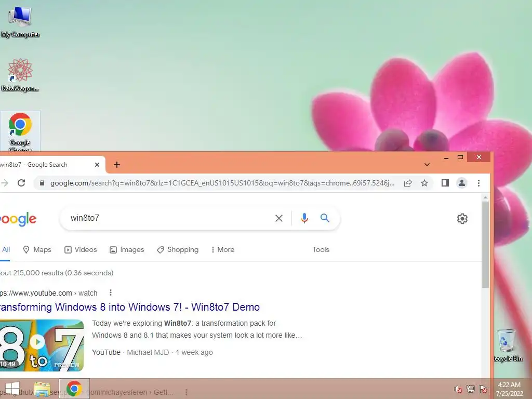Image resolution: width=532 pixels, height=399 pixels.
Task: Open Google Chrome desktop shortcut
Action: [20, 131]
